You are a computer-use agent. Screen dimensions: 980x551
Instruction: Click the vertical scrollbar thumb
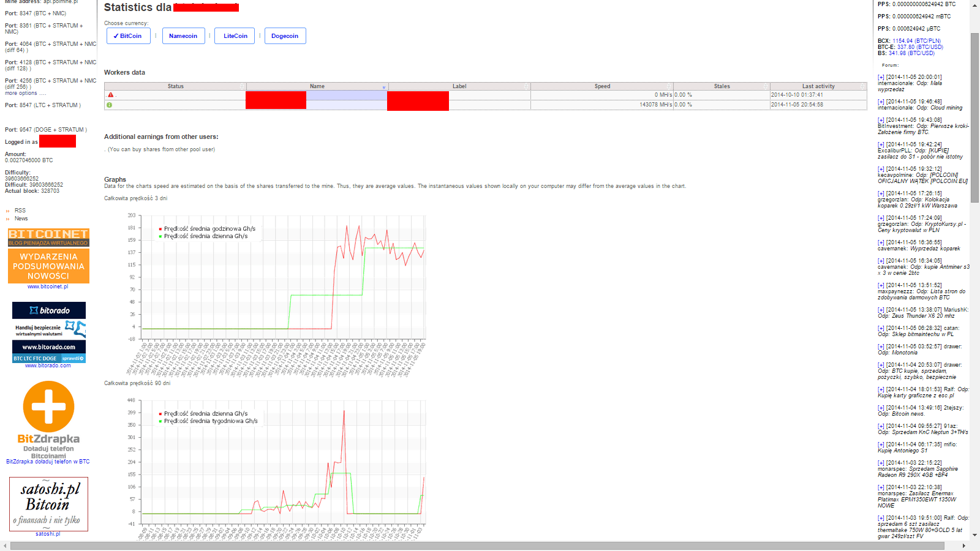click(x=974, y=118)
